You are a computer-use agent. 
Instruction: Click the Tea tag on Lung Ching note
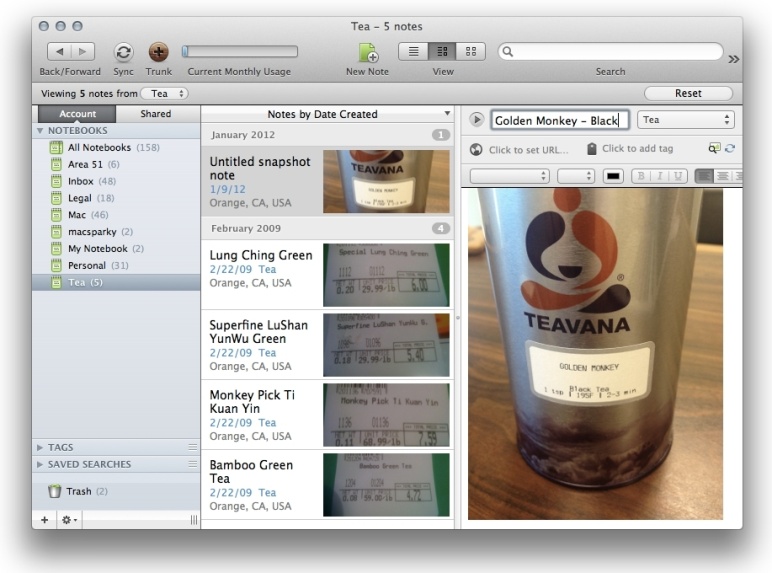coord(267,269)
